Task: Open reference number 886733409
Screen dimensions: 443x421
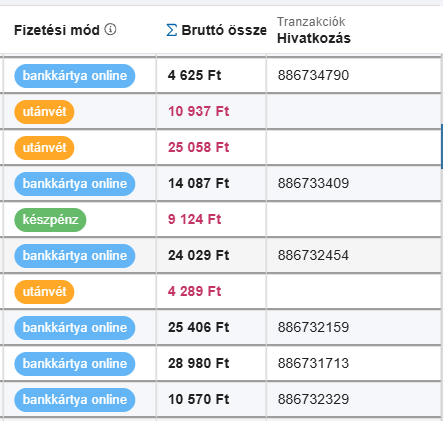Action: pos(313,183)
